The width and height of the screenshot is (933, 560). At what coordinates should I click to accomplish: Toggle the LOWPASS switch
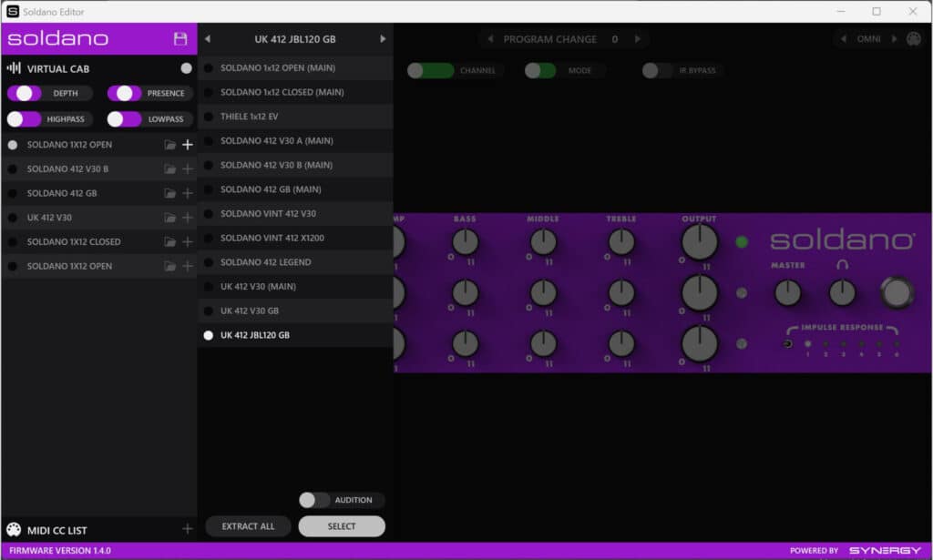pos(124,119)
